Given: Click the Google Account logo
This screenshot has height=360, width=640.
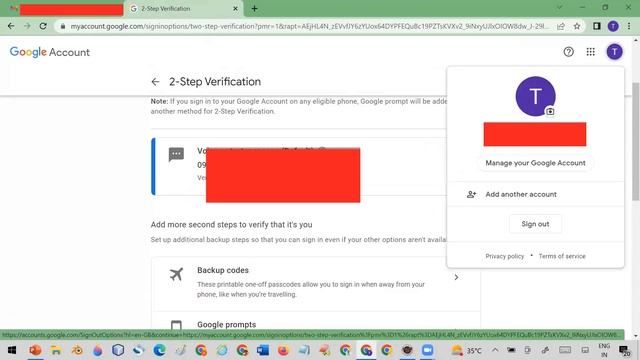Looking at the screenshot, I should [x=49, y=52].
